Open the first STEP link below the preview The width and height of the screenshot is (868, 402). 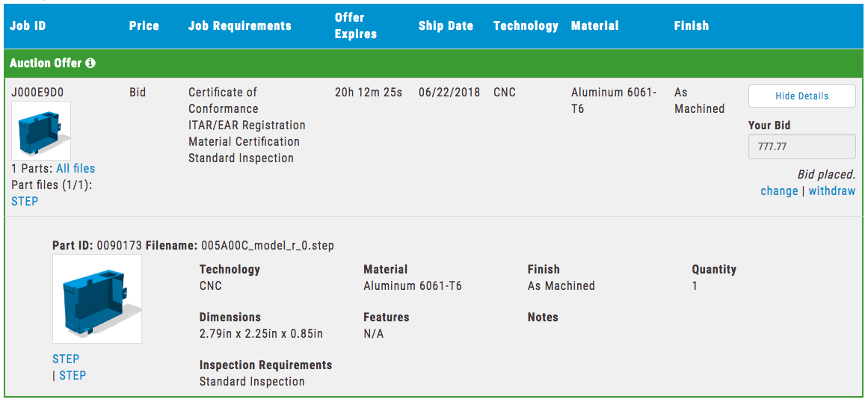(66, 359)
